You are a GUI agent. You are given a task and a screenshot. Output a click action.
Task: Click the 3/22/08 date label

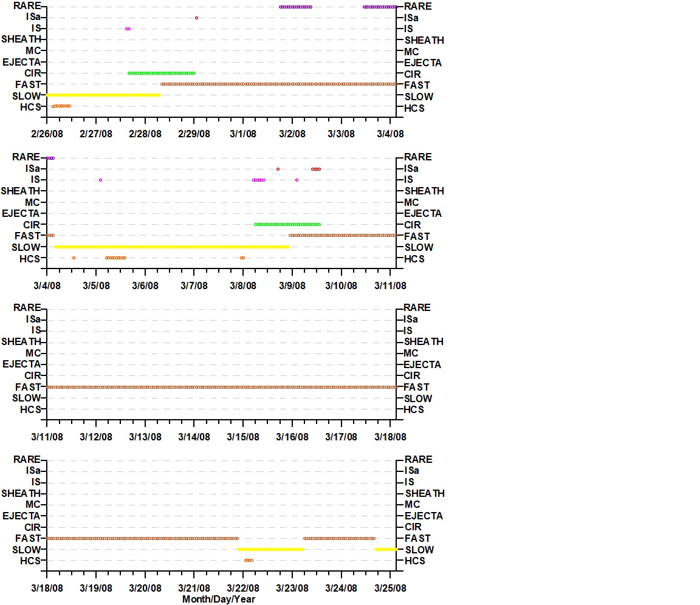tap(243, 588)
